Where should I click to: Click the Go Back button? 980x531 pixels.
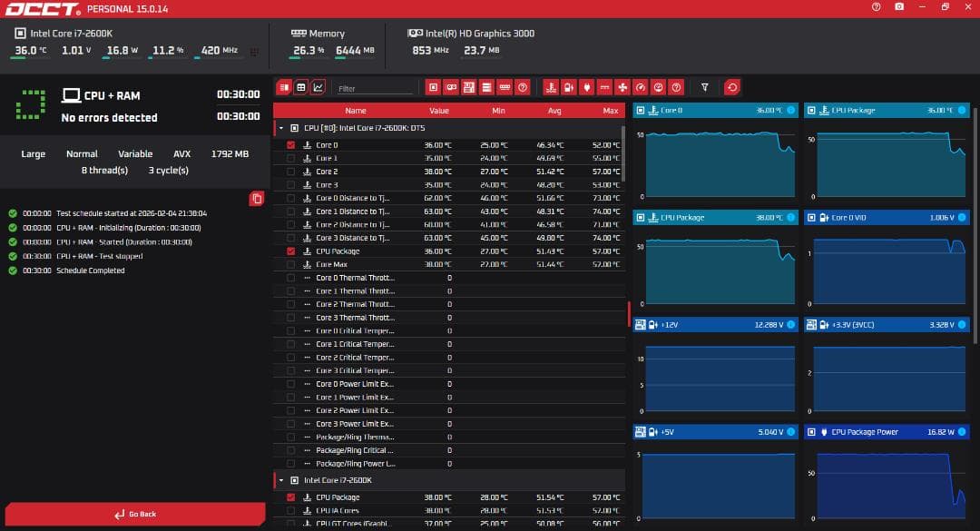140,513
